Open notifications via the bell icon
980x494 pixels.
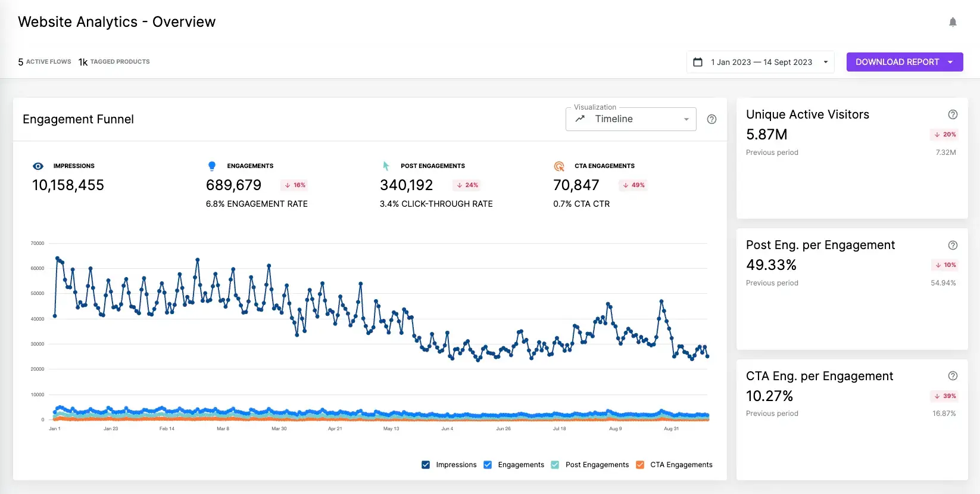953,22
